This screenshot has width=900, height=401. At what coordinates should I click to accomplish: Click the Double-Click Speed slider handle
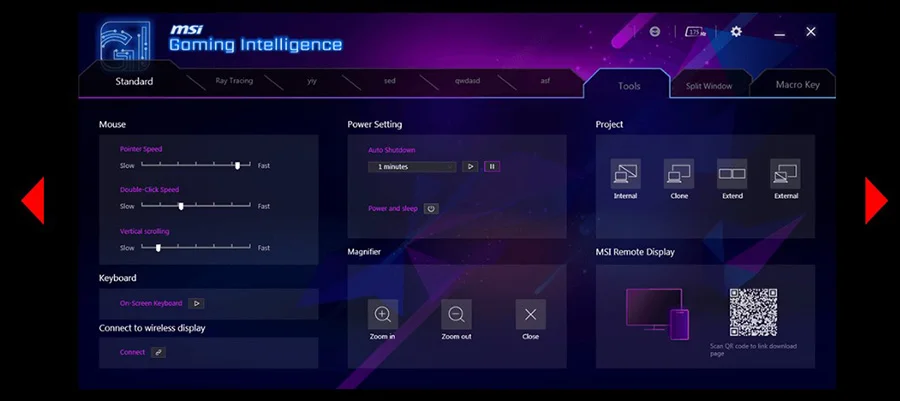tap(181, 206)
